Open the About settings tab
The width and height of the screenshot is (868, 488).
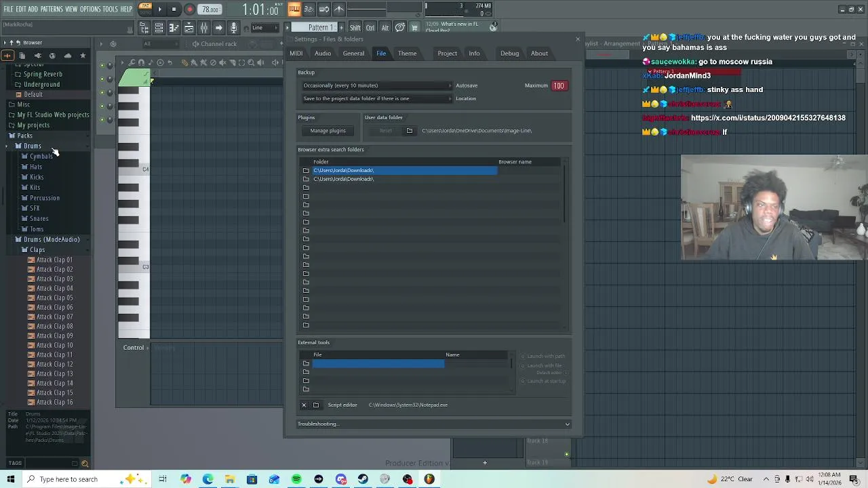coord(540,54)
